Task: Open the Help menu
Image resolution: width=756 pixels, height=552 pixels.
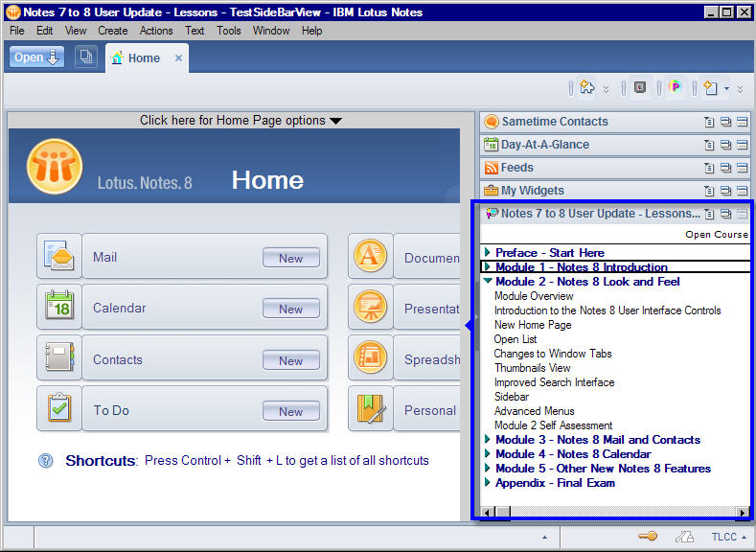Action: click(x=312, y=31)
